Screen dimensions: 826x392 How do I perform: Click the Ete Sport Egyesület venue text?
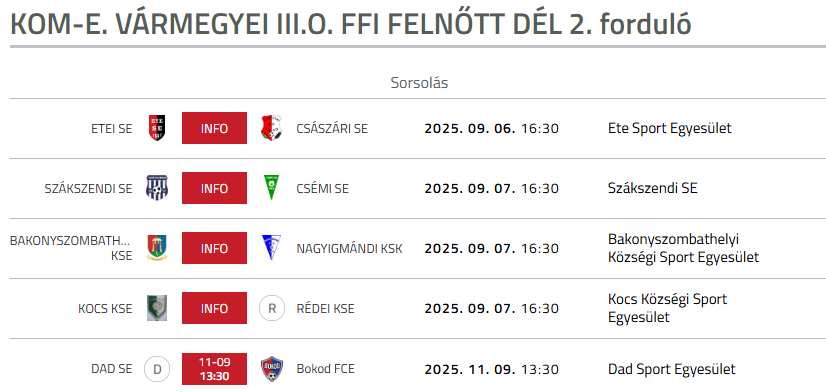click(x=670, y=128)
